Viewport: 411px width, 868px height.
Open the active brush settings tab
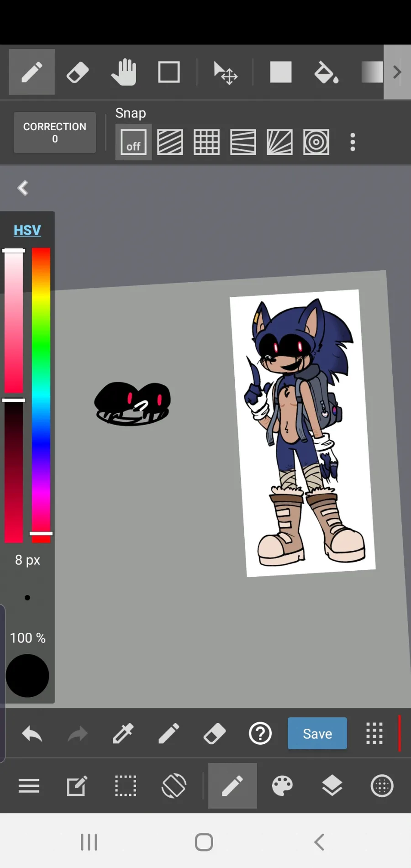click(x=232, y=786)
